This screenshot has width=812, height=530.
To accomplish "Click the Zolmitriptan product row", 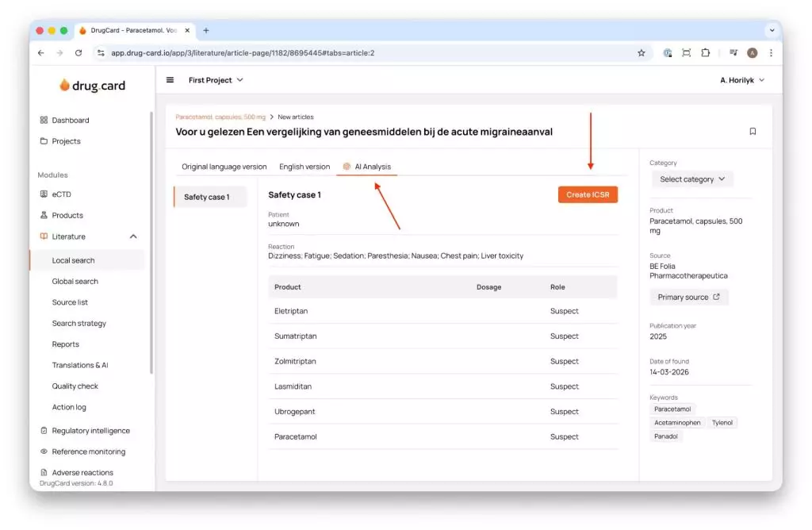I will click(443, 361).
